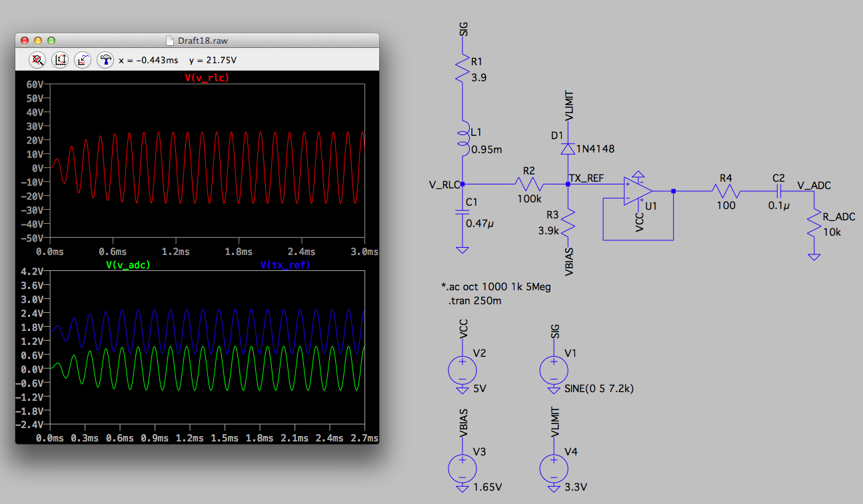Select the L1 inductor symbol
Viewport: 863px width, 504px height.
point(462,140)
